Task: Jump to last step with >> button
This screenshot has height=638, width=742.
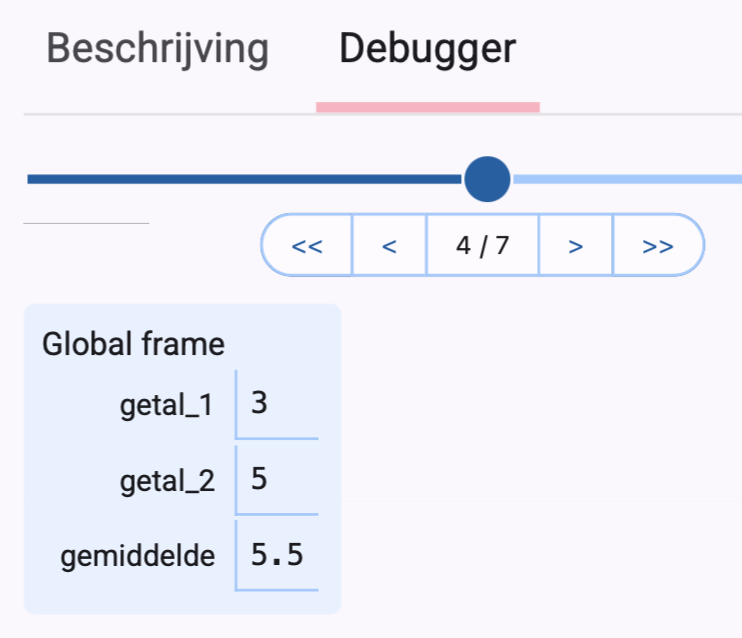Action: tap(657, 245)
